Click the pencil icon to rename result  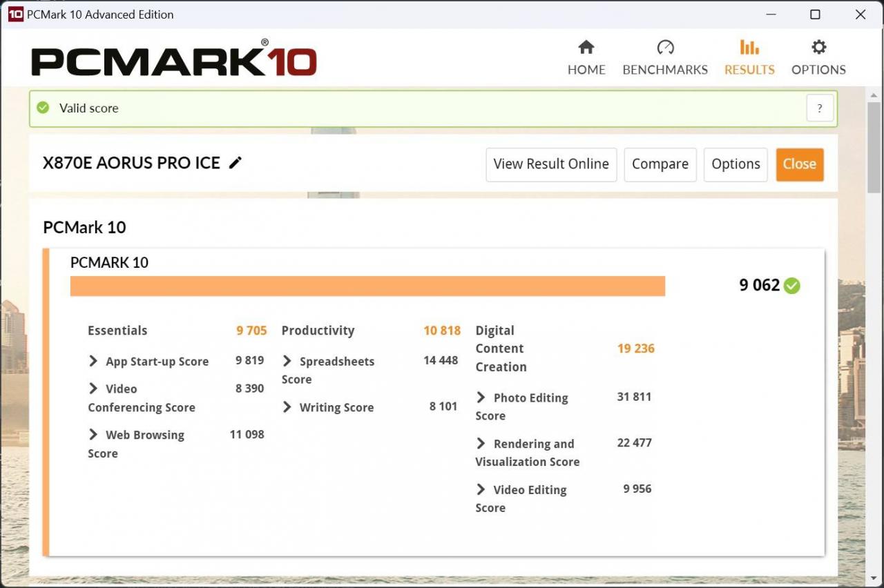click(x=236, y=163)
